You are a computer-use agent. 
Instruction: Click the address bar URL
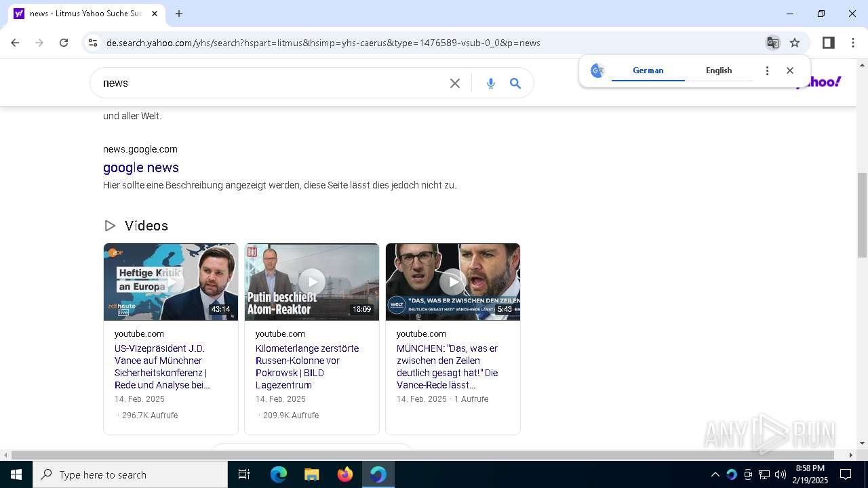(323, 43)
